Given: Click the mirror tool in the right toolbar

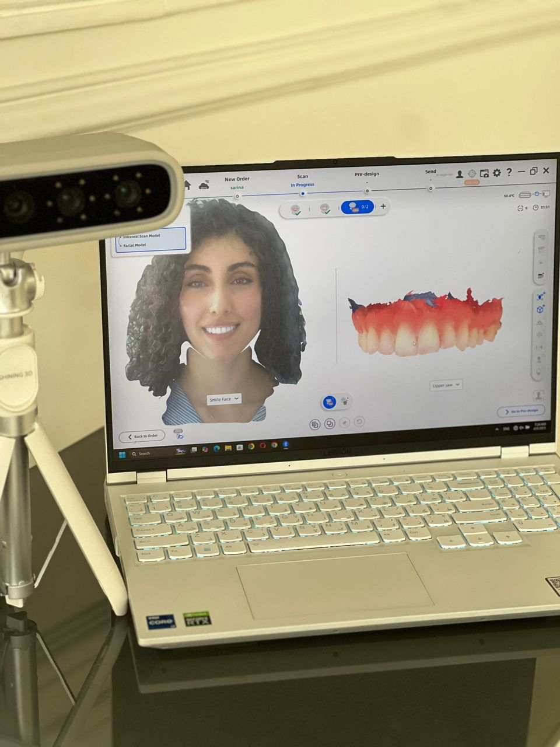Looking at the screenshot, I should coord(539,347).
